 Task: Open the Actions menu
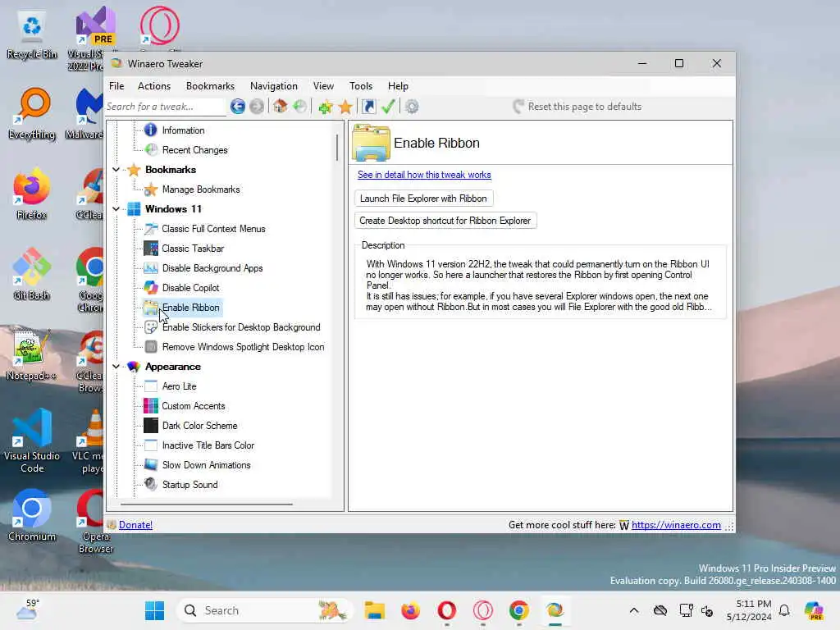point(154,85)
